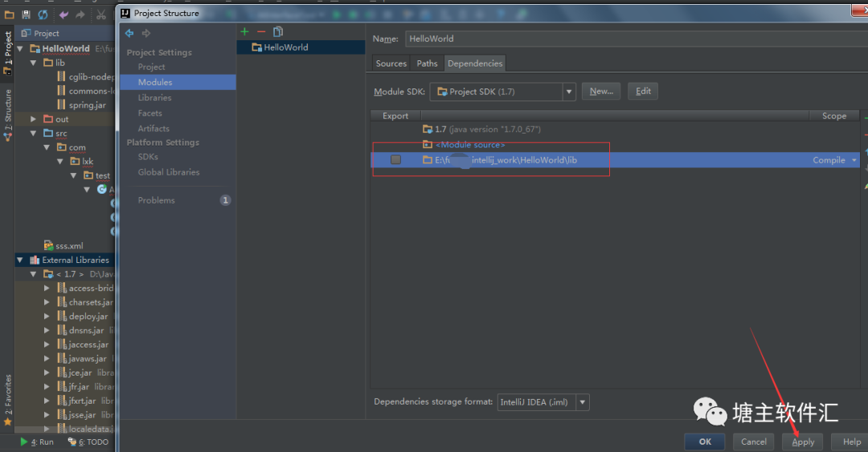Click the New... SDK button
This screenshot has width=868, height=452.
[601, 92]
